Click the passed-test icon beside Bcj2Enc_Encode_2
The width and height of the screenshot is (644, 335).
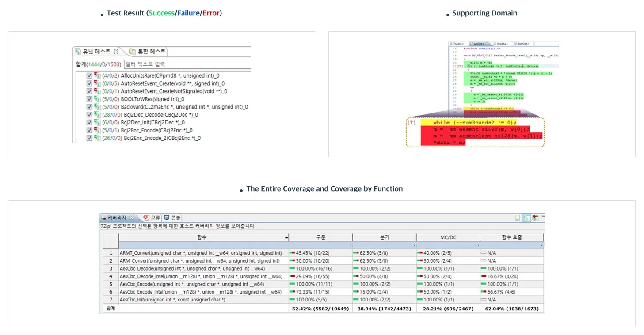[x=97, y=138]
